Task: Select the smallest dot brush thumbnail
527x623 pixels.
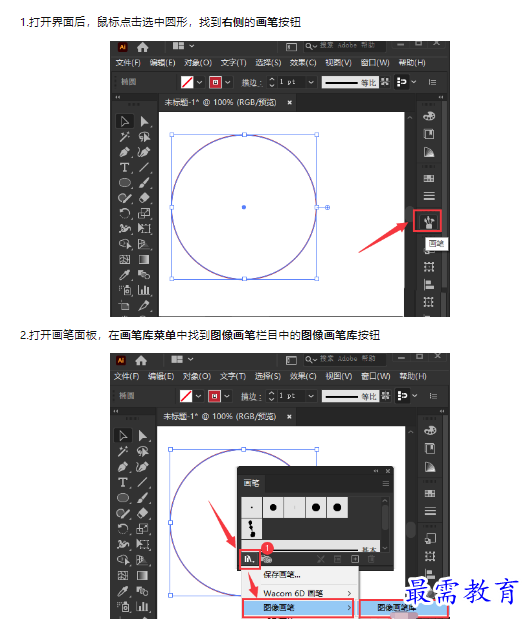Action: tap(252, 507)
